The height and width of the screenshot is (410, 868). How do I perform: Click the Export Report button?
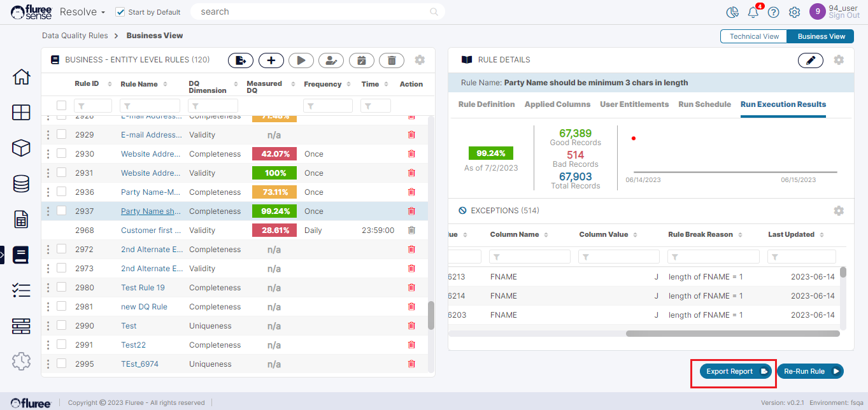coord(736,371)
